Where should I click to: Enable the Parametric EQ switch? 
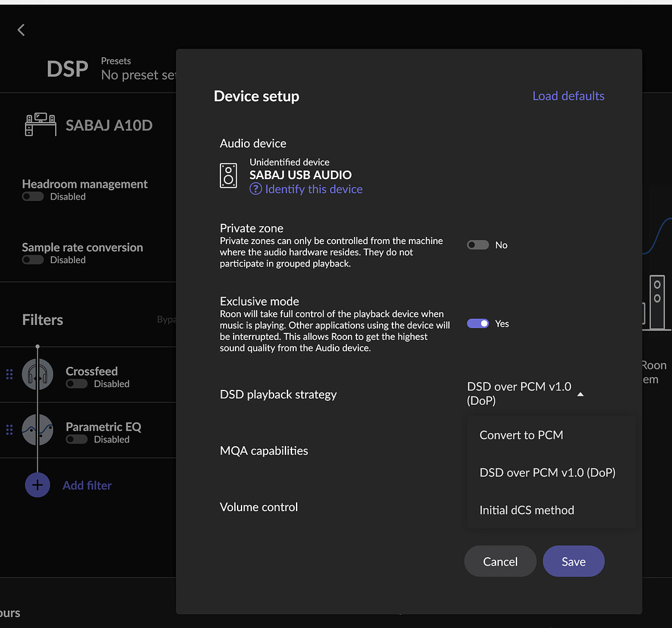point(77,440)
